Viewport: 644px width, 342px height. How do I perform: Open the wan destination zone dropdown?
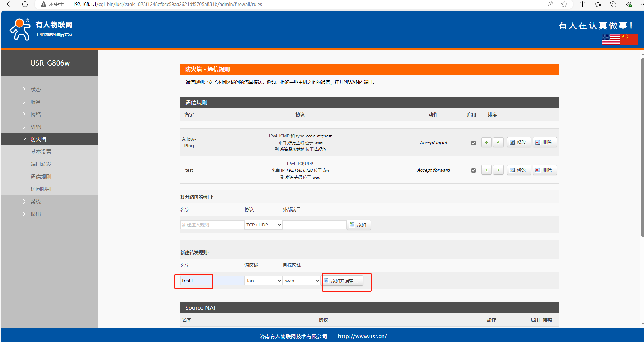pyautogui.click(x=301, y=281)
